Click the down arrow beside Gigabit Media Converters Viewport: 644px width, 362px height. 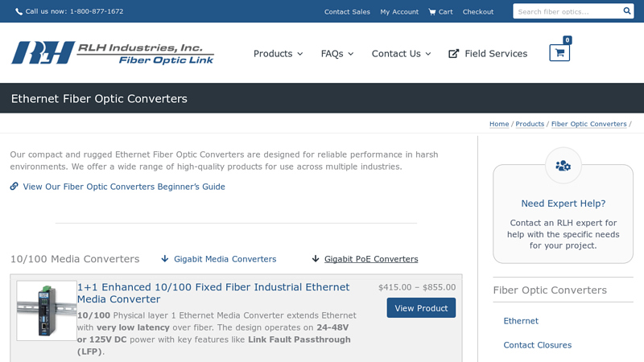point(165,259)
